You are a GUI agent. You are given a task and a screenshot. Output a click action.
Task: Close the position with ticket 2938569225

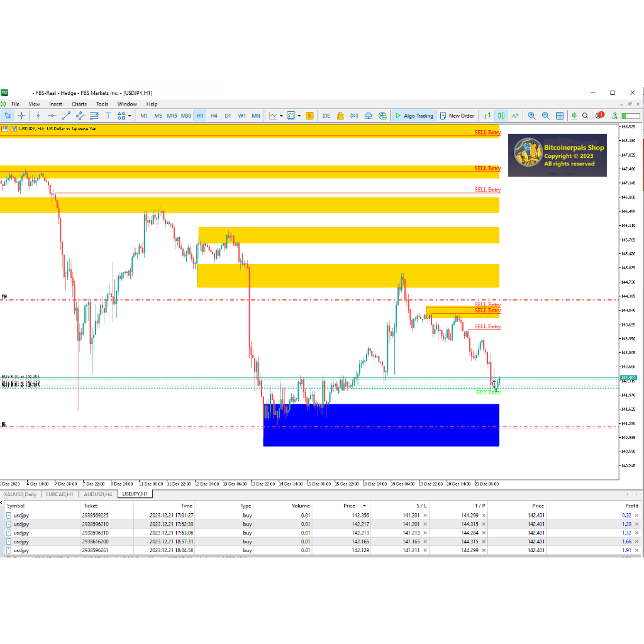636,515
